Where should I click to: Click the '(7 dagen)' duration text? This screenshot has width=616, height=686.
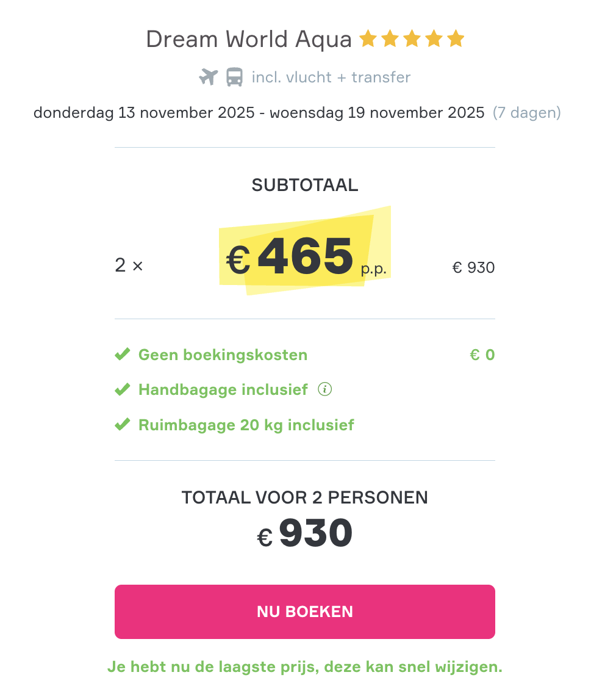[526, 113]
